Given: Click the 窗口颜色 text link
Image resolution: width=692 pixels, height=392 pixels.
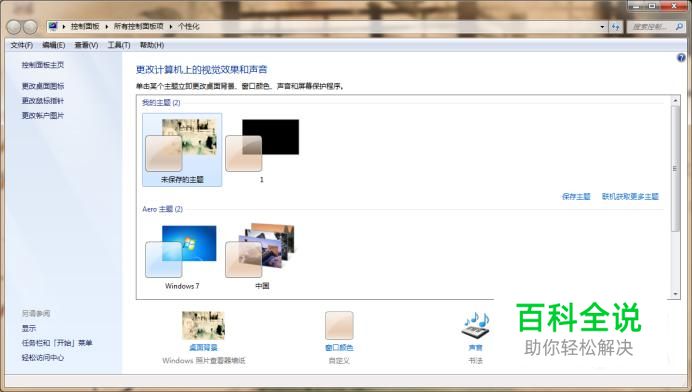Looking at the screenshot, I should (339, 348).
